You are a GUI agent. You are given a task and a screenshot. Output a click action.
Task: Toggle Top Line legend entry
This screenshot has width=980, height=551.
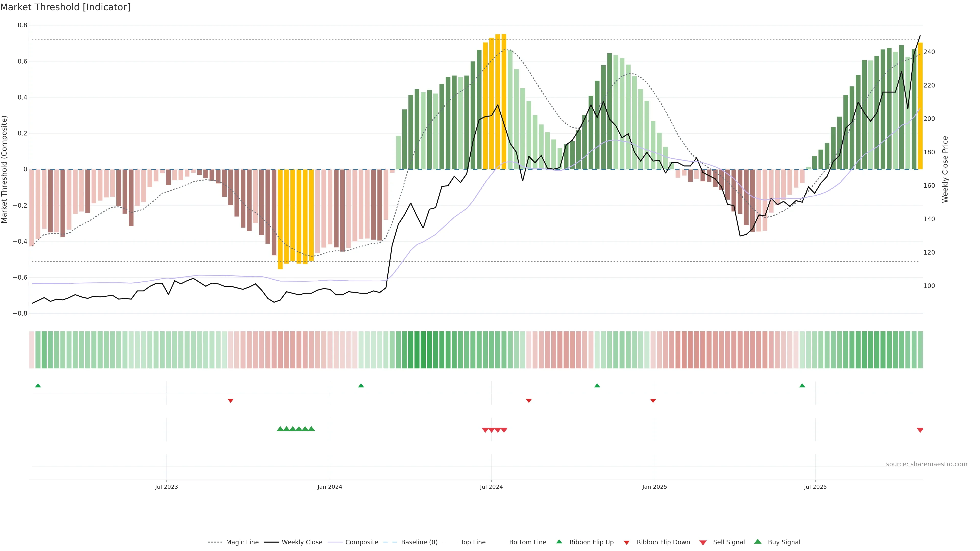(473, 542)
